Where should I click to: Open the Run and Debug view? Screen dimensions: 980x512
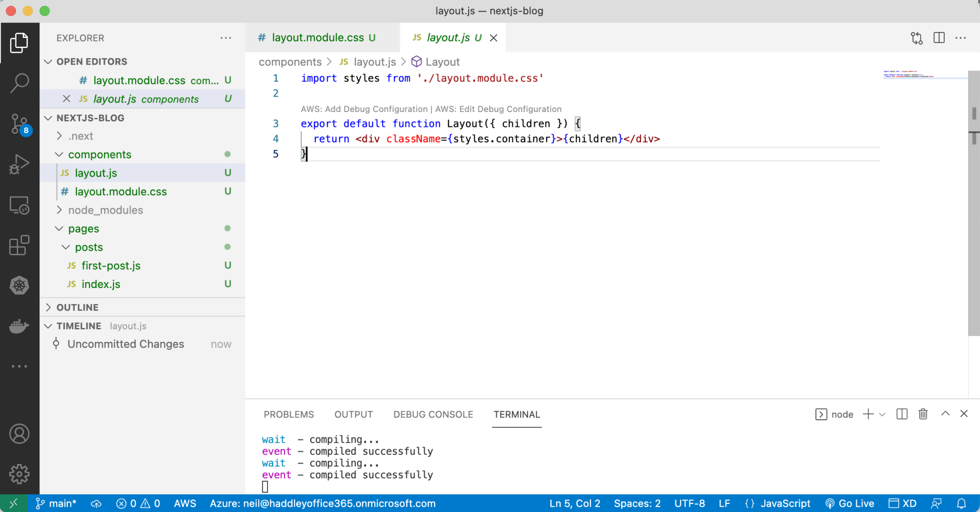20,164
